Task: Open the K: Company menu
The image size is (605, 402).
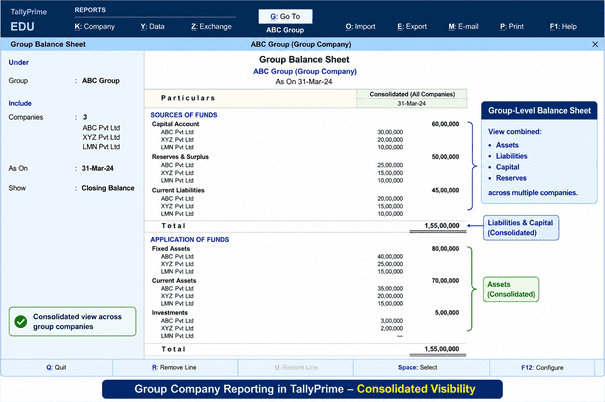Action: point(95,27)
